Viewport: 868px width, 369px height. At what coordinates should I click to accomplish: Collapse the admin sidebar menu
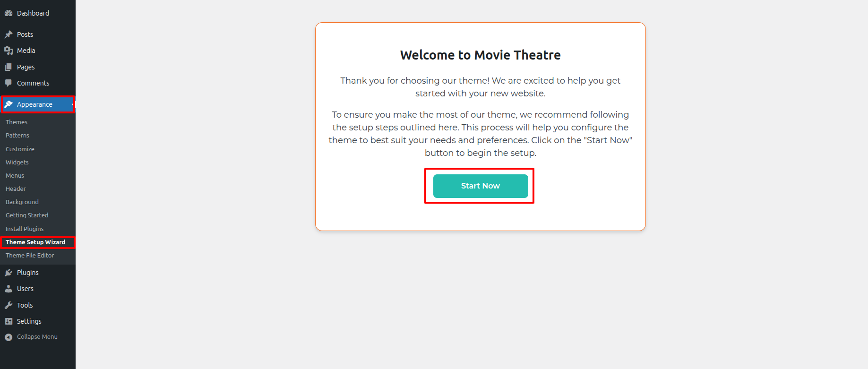(x=31, y=337)
